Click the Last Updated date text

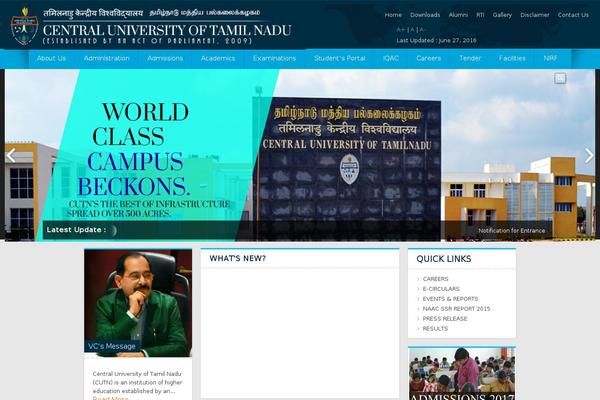[x=436, y=40]
